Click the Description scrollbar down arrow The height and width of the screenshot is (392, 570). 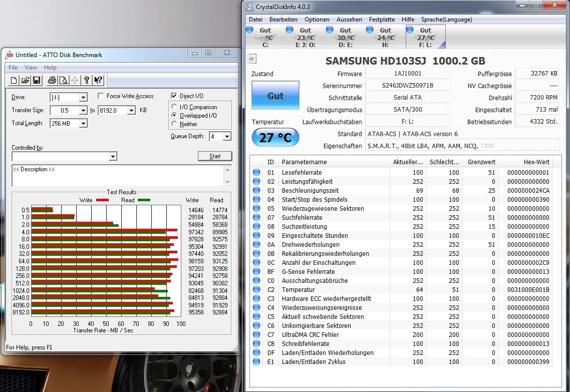pos(227,182)
